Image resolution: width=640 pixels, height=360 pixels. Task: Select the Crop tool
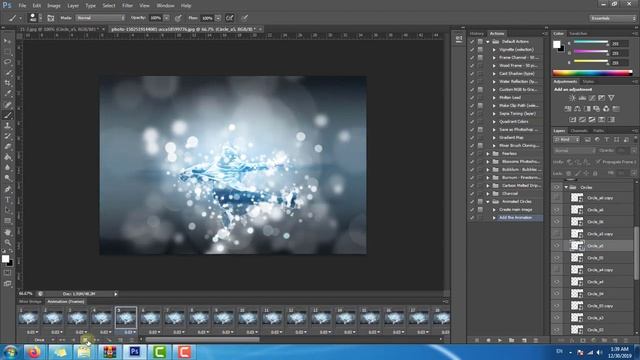point(7,83)
